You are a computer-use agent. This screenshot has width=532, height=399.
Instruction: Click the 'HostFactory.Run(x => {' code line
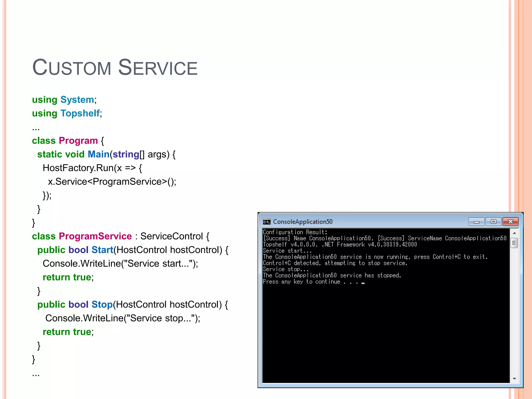(92, 168)
